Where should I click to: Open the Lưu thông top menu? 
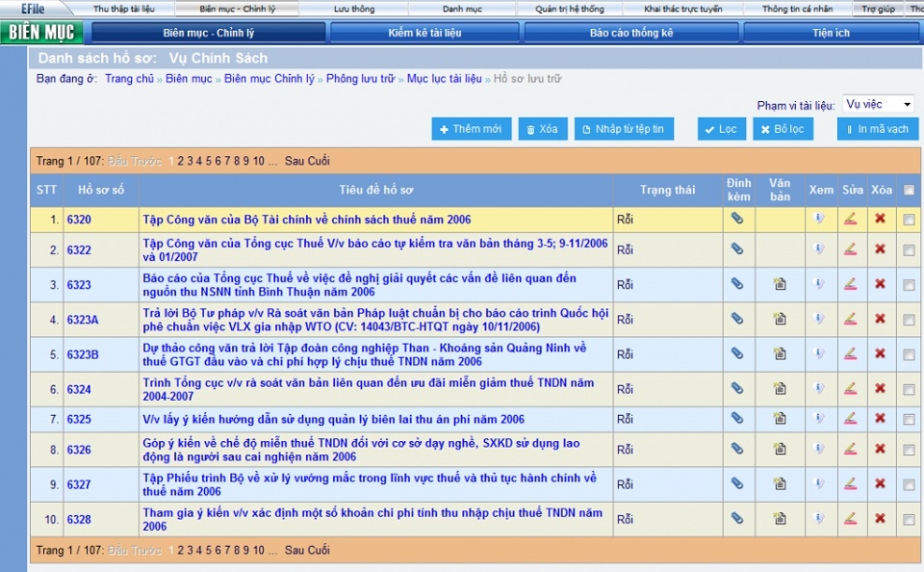point(354,9)
